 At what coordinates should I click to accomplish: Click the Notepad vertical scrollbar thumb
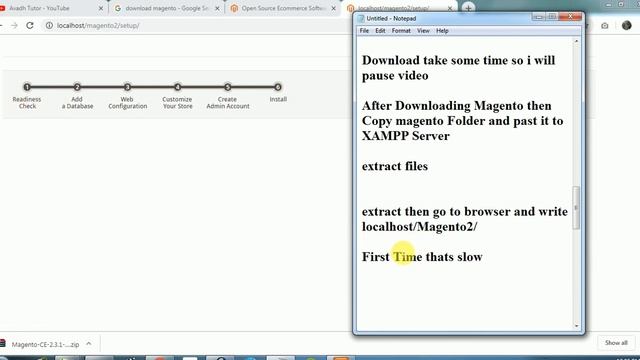576,208
